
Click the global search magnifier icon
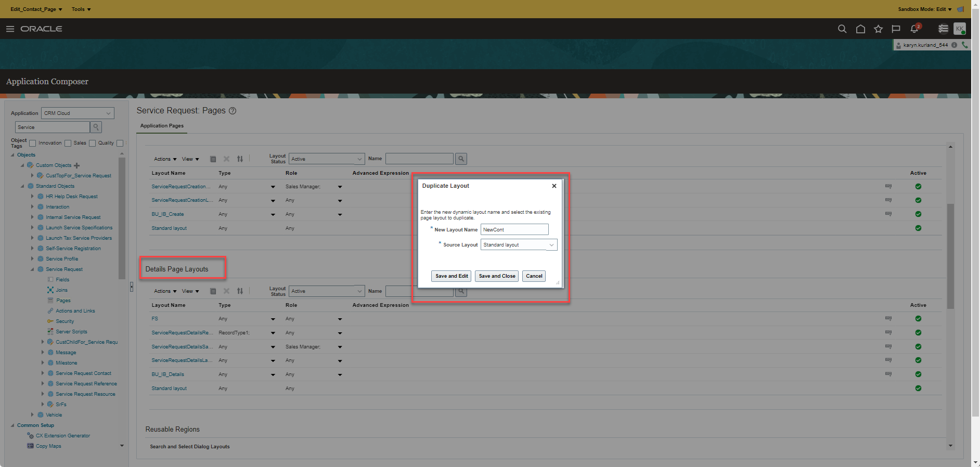tap(842, 29)
